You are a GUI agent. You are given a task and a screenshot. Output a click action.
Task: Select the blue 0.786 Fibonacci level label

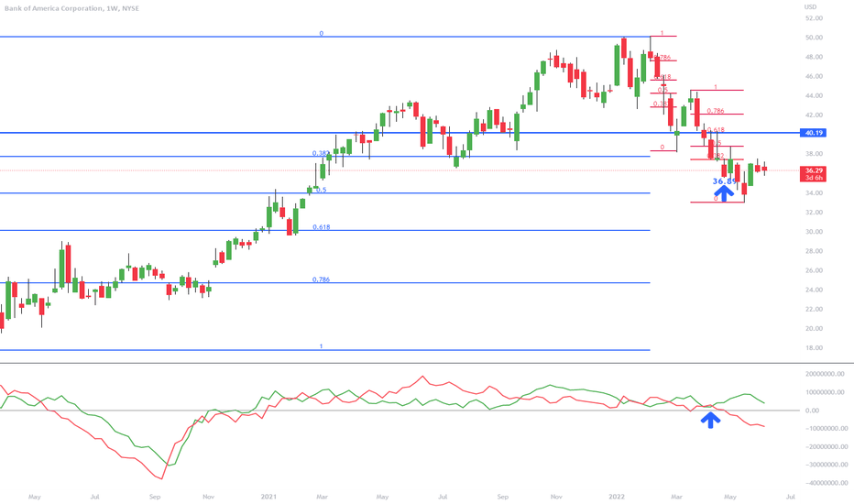coord(321,279)
